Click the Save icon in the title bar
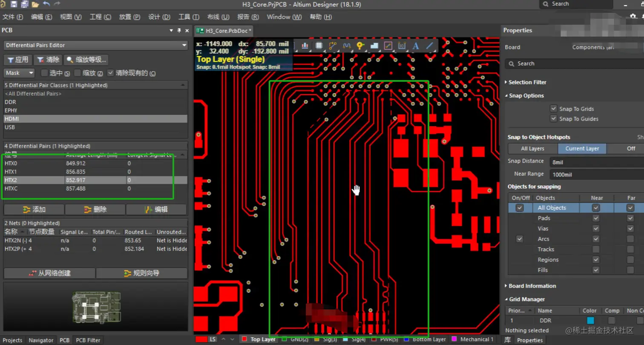 14,4
